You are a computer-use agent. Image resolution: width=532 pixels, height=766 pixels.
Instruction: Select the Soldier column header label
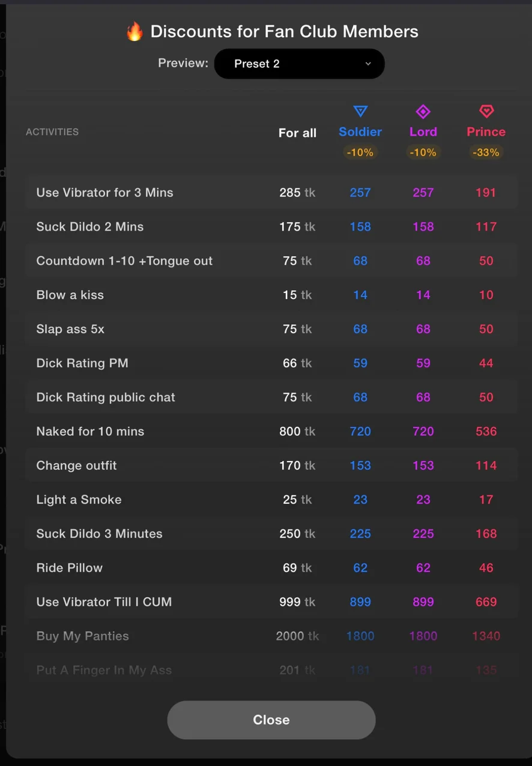pos(360,132)
